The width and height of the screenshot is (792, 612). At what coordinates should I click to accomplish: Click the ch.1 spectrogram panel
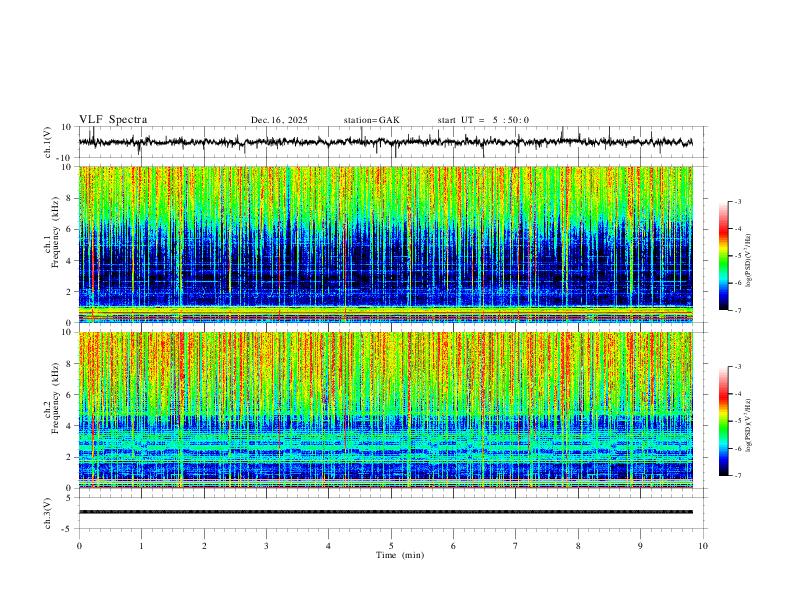[x=386, y=244]
